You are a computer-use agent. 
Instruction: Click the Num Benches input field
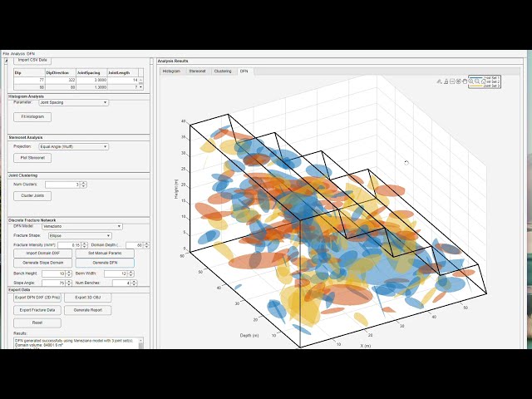122,283
